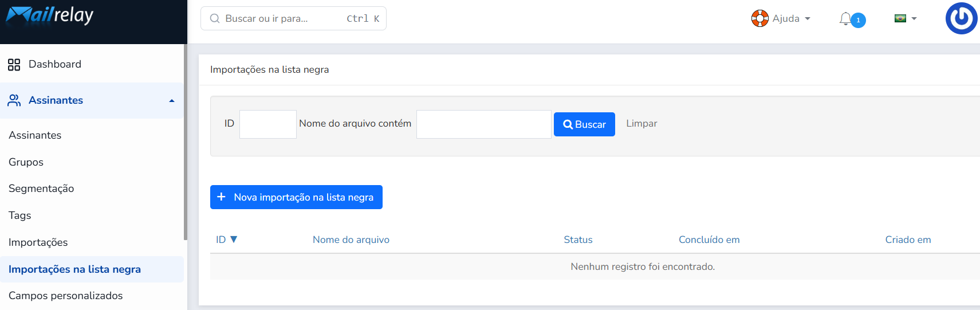Click Nova importação na lista negra button
This screenshot has width=980, height=310.
pos(296,197)
